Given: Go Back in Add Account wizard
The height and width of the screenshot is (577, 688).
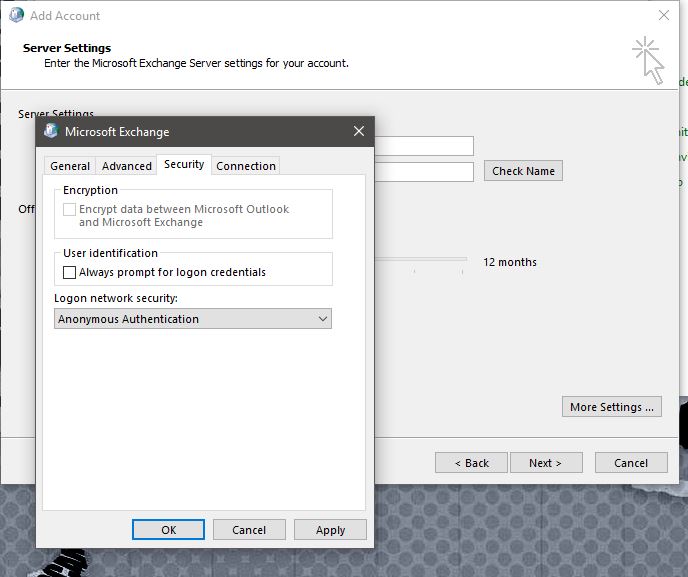Looking at the screenshot, I should (x=471, y=462).
